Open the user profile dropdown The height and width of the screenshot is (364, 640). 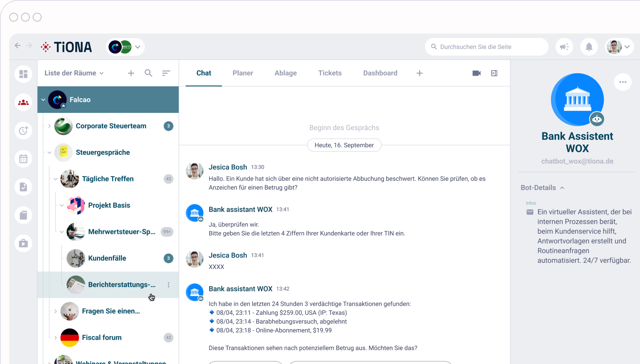pyautogui.click(x=619, y=47)
